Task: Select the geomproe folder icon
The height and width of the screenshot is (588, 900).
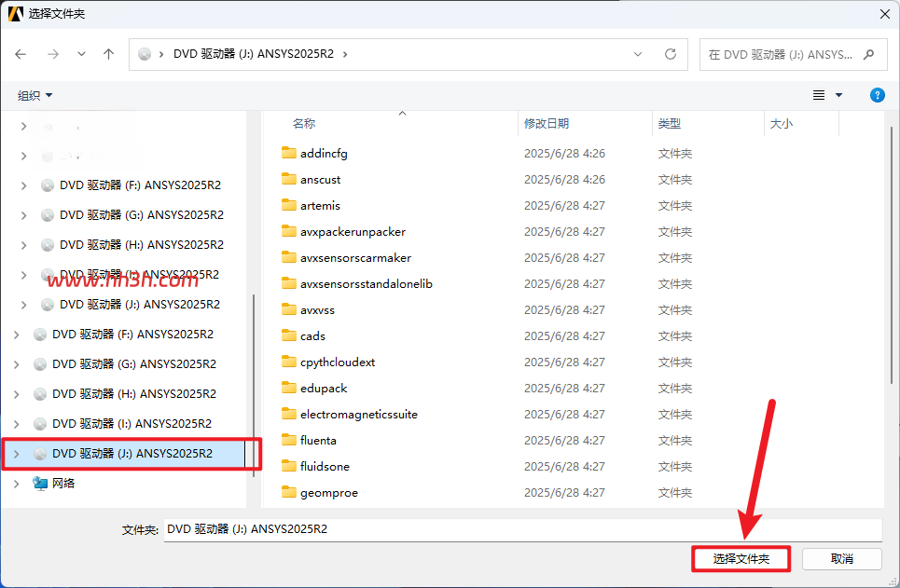Action: point(289,492)
